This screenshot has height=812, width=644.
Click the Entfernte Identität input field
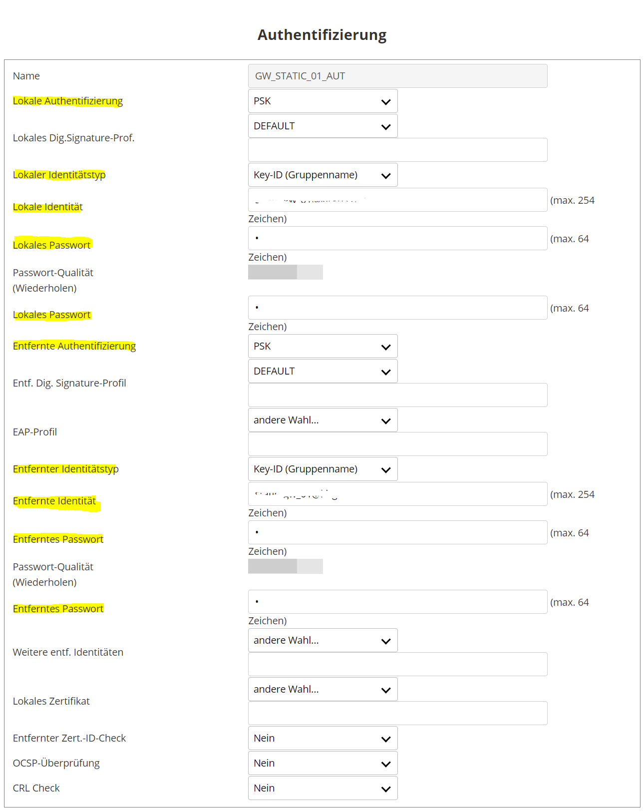pos(397,494)
